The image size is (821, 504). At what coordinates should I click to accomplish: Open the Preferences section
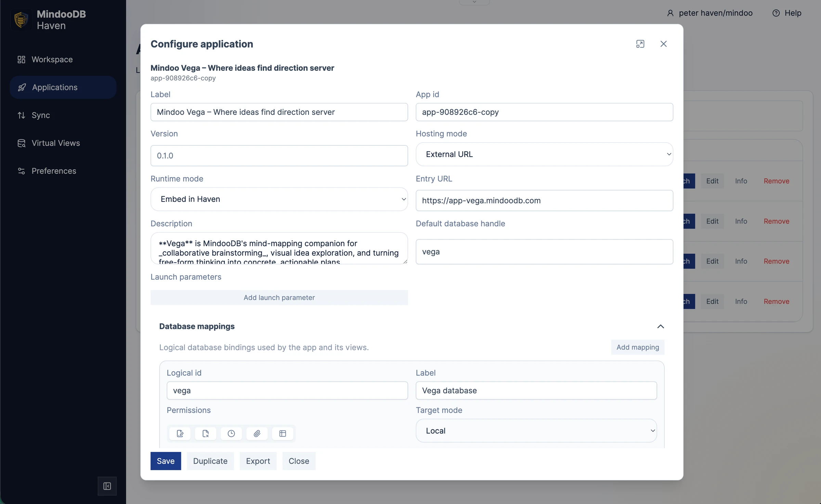tap(54, 171)
